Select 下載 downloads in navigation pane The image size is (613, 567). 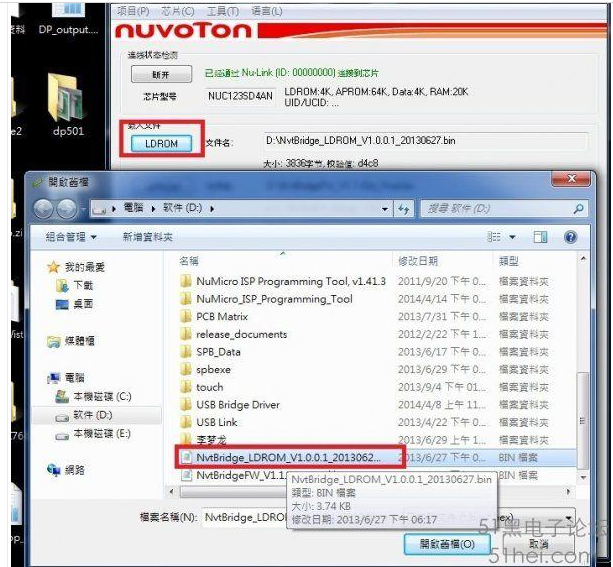coord(74,285)
